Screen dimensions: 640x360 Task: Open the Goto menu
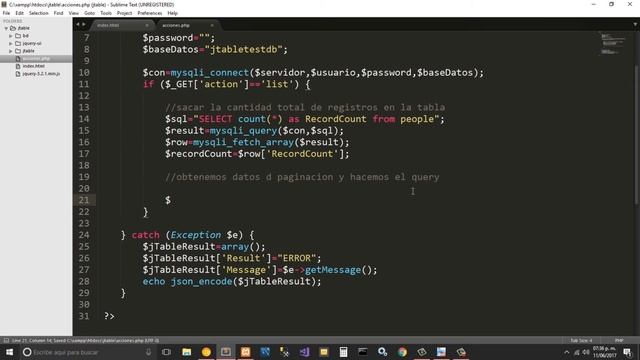click(x=89, y=13)
